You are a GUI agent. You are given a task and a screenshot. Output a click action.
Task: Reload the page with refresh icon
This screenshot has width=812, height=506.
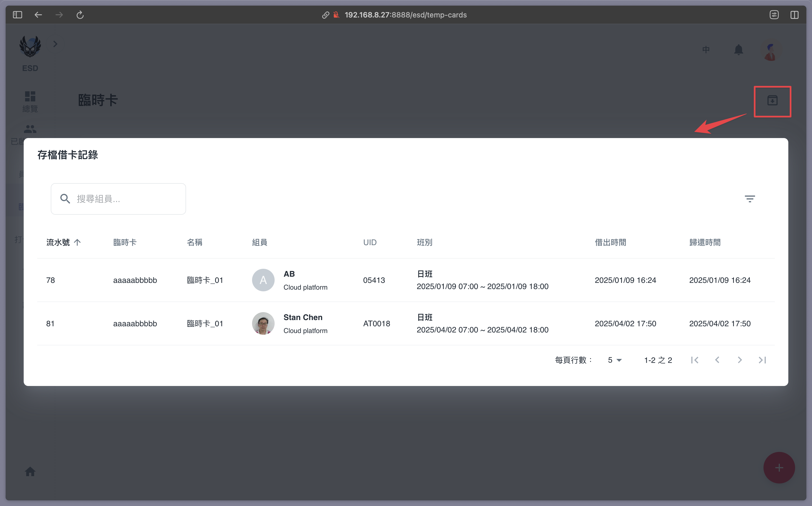point(80,15)
